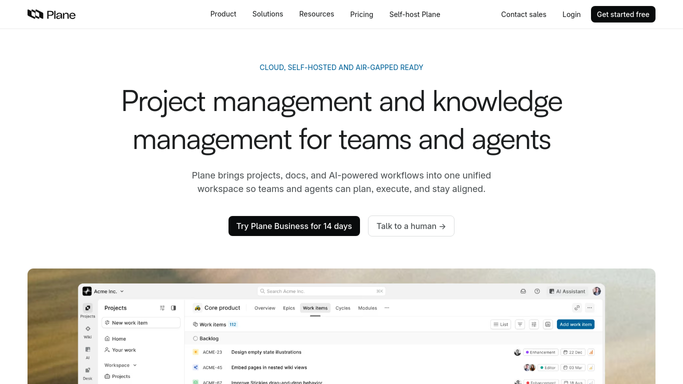Open the display properties icon
Screen dimensions: 683x384
tap(534, 324)
